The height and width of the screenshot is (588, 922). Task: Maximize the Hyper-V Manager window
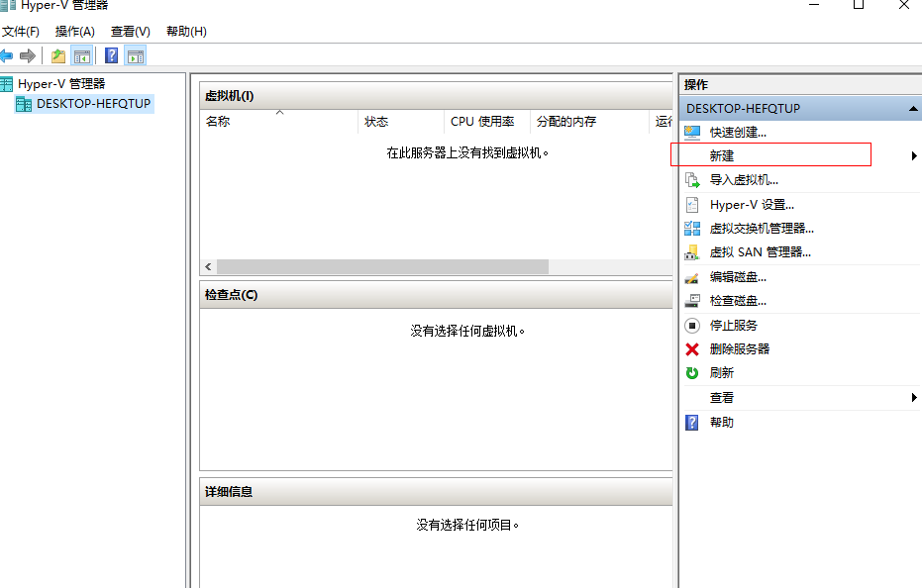click(x=859, y=4)
